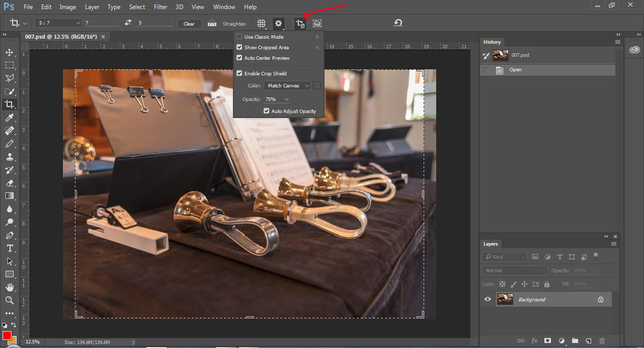Hide the Background layer visibility
Image resolution: width=644 pixels, height=348 pixels.
point(487,300)
